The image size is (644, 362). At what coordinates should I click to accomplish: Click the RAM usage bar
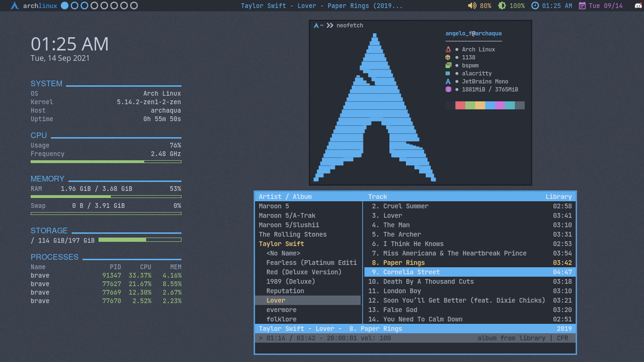(106, 197)
